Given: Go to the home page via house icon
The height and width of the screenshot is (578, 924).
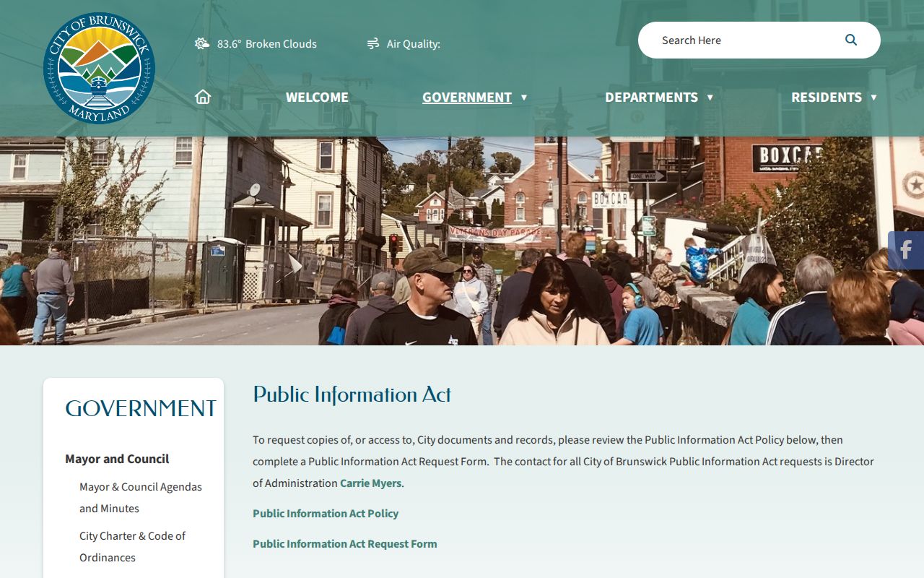Looking at the screenshot, I should pos(203,97).
